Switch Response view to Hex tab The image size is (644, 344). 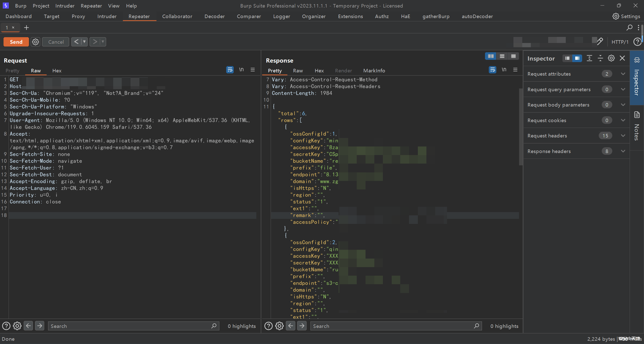click(x=319, y=71)
